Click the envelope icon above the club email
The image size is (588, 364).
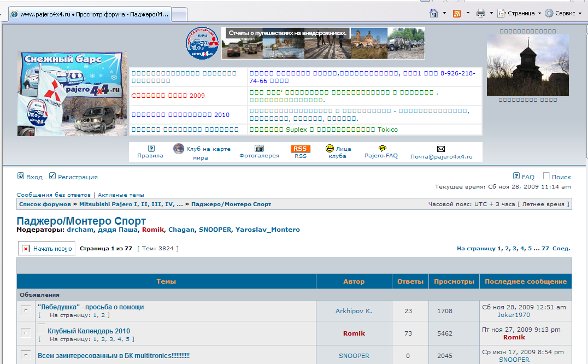441,149
